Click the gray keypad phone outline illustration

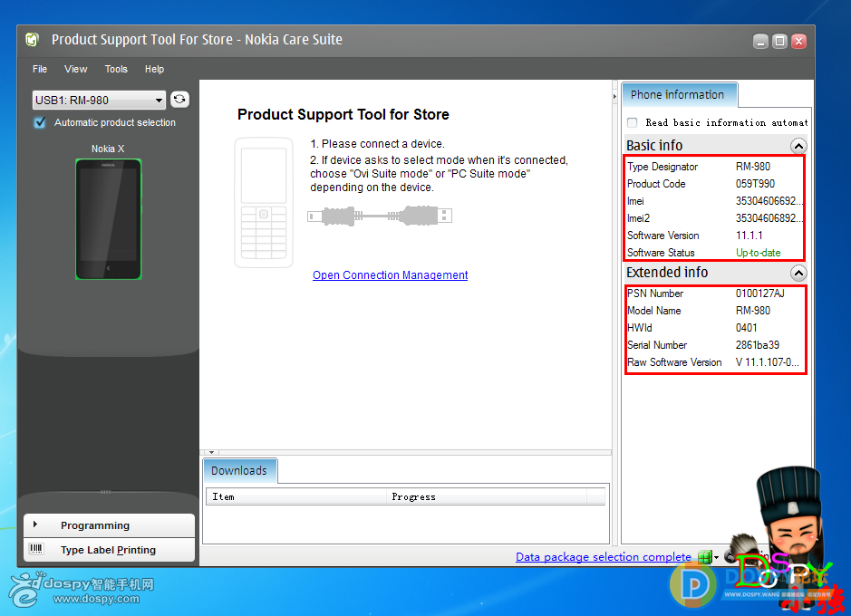[x=264, y=203]
